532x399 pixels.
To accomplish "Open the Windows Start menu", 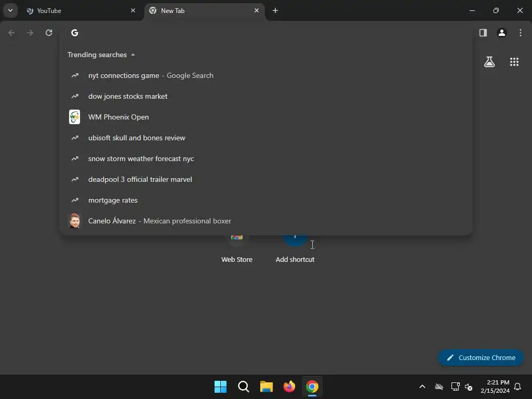I will tap(220, 387).
